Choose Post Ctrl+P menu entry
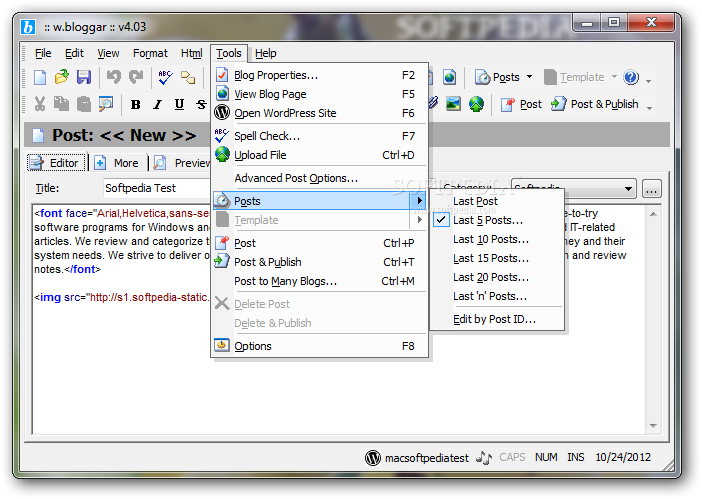 [x=319, y=243]
